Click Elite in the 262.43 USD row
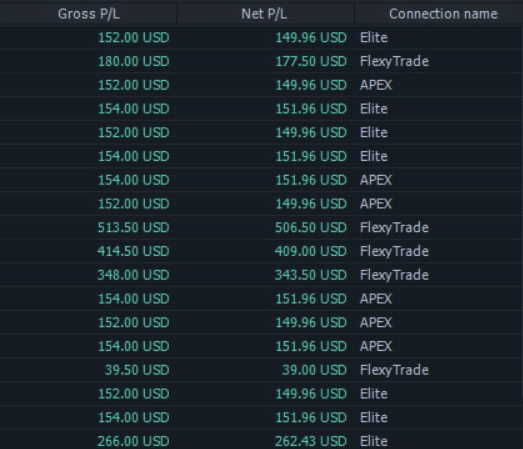The width and height of the screenshot is (523, 449). pyautogui.click(x=374, y=441)
